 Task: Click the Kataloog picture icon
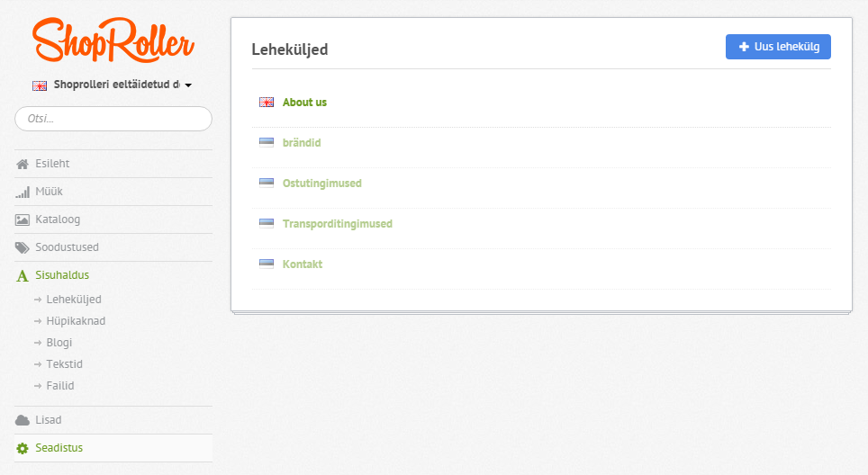point(23,220)
